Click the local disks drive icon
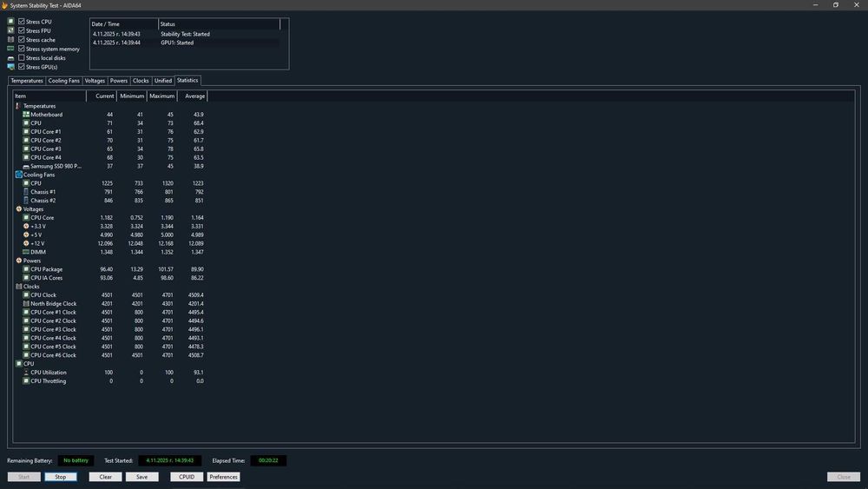 (x=10, y=58)
